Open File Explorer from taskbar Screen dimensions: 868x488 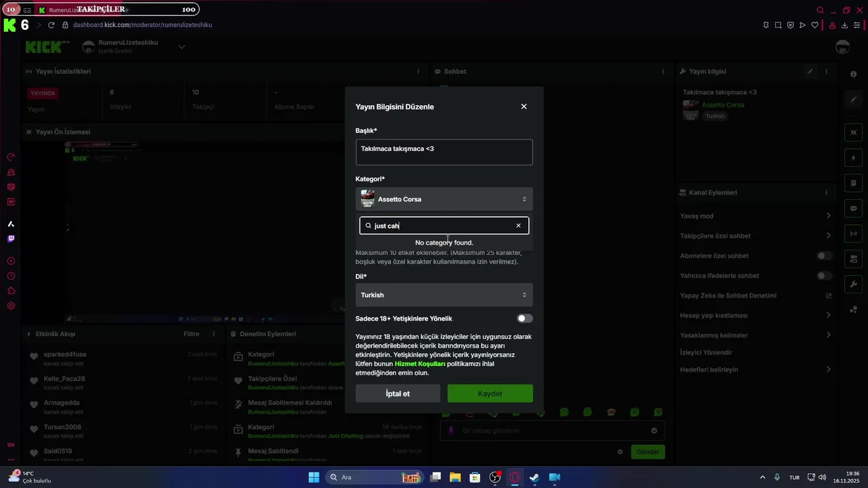point(455,477)
